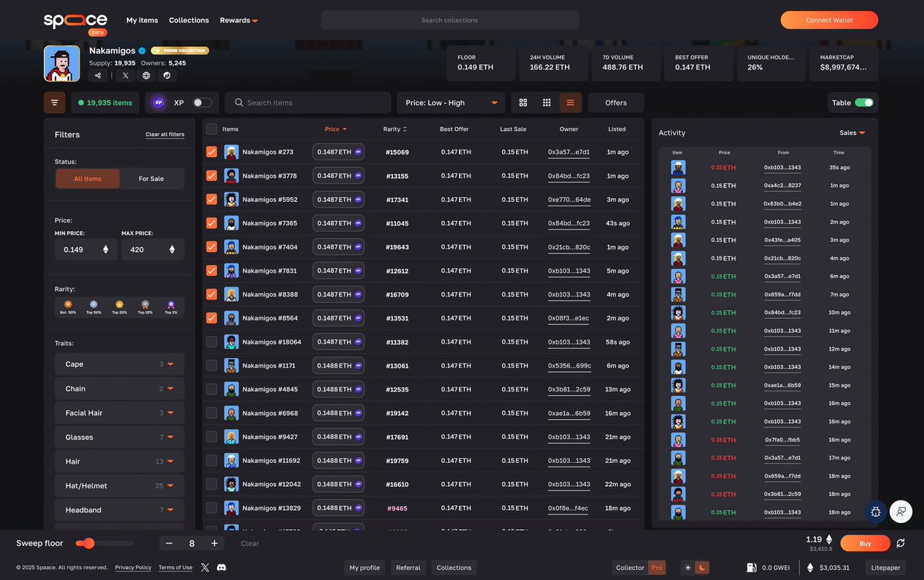The width and height of the screenshot is (924, 580).
Task: Select the compact dense grid view
Action: pos(547,102)
